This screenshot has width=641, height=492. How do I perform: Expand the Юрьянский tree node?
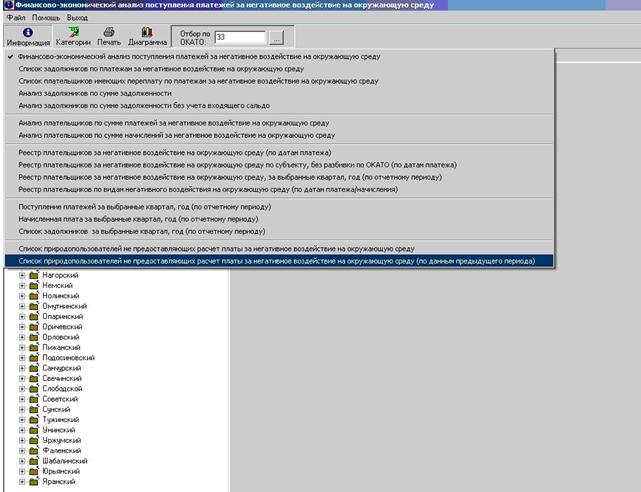click(x=22, y=471)
